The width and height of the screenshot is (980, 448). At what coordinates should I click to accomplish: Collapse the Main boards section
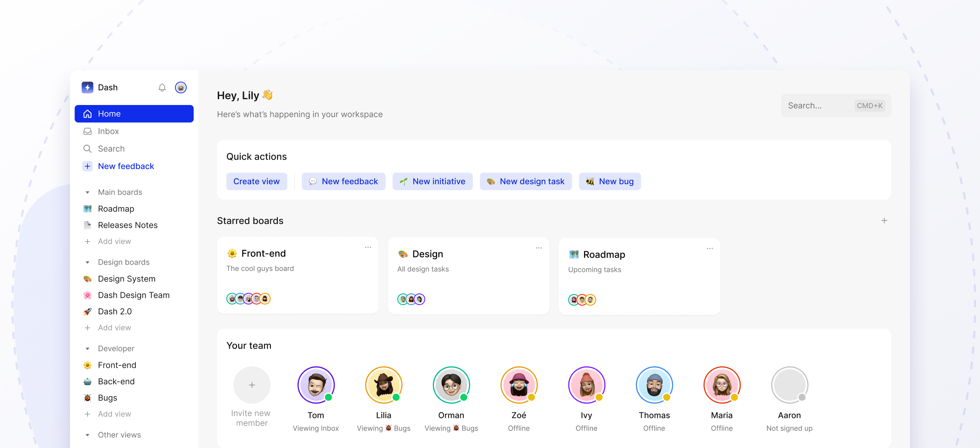pyautogui.click(x=87, y=192)
